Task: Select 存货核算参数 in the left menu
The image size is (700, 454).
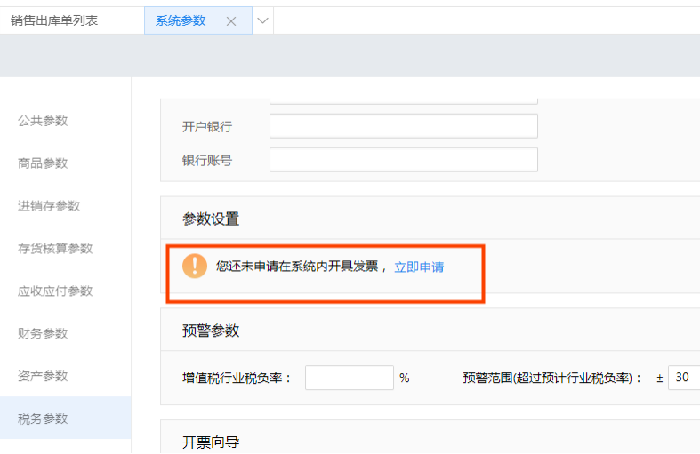Action: tap(55, 248)
